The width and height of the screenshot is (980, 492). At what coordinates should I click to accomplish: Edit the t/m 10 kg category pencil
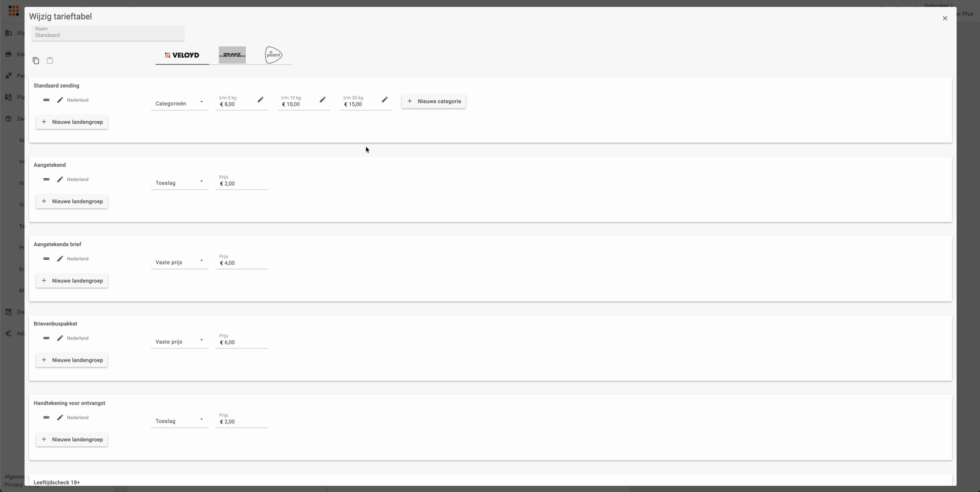pyautogui.click(x=322, y=100)
